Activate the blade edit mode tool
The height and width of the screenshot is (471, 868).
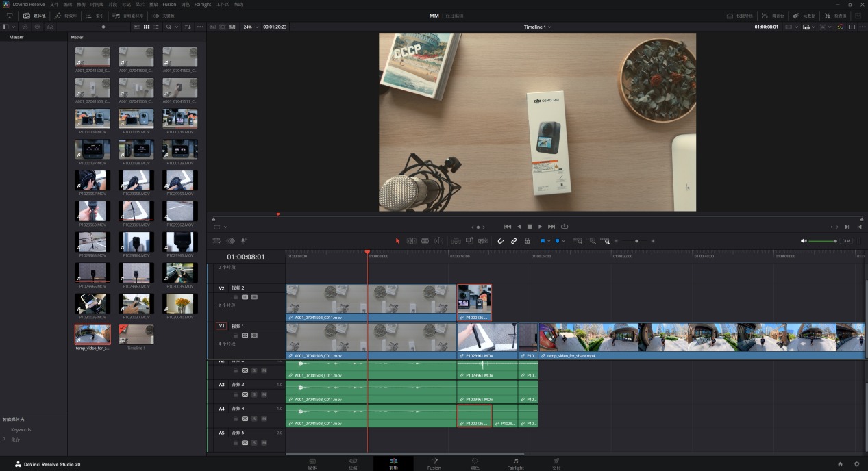point(425,241)
